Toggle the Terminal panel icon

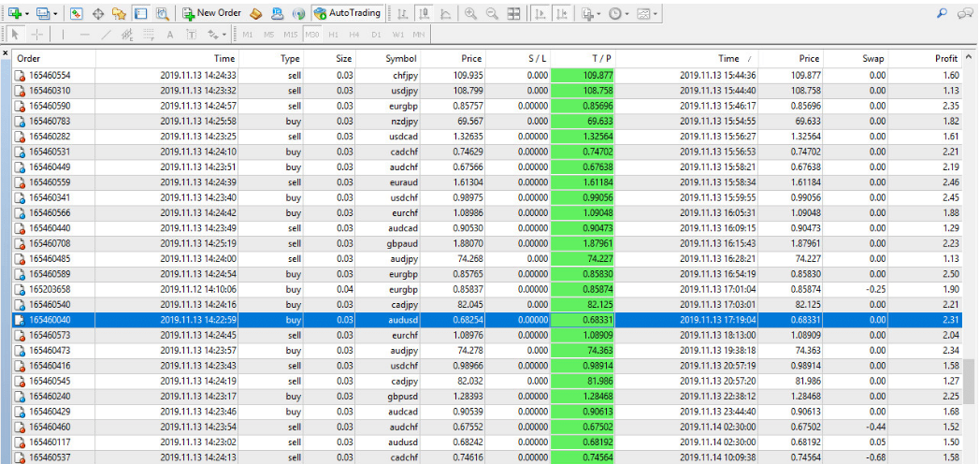point(140,13)
